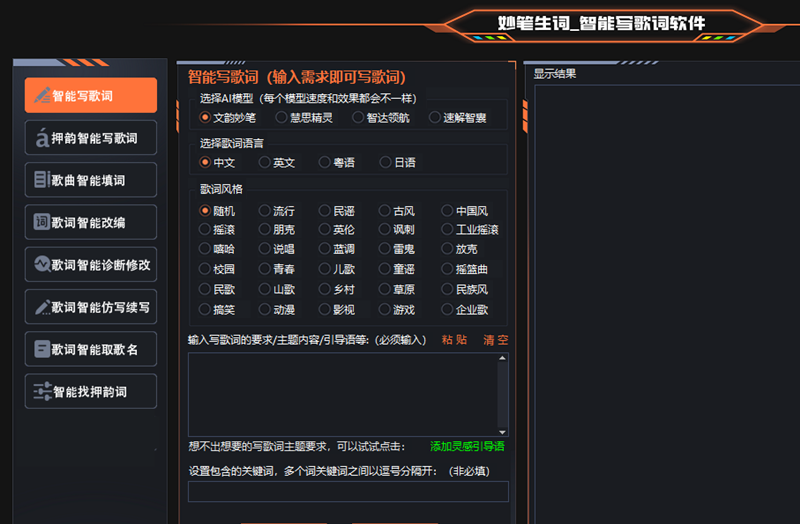
Task: Open 智能找押韵词 sidebar entry
Action: coord(91,391)
